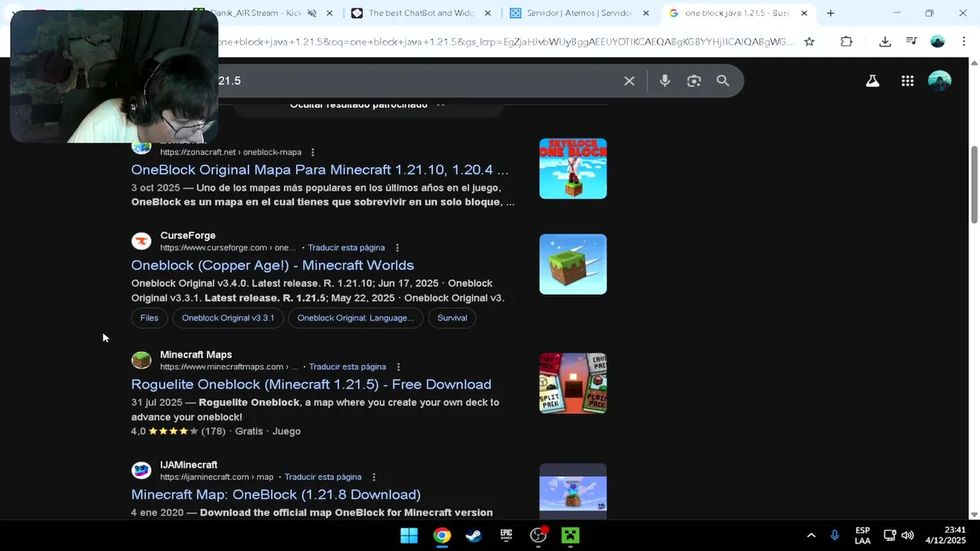Click the Minecraft Maps site favicon

pyautogui.click(x=142, y=360)
